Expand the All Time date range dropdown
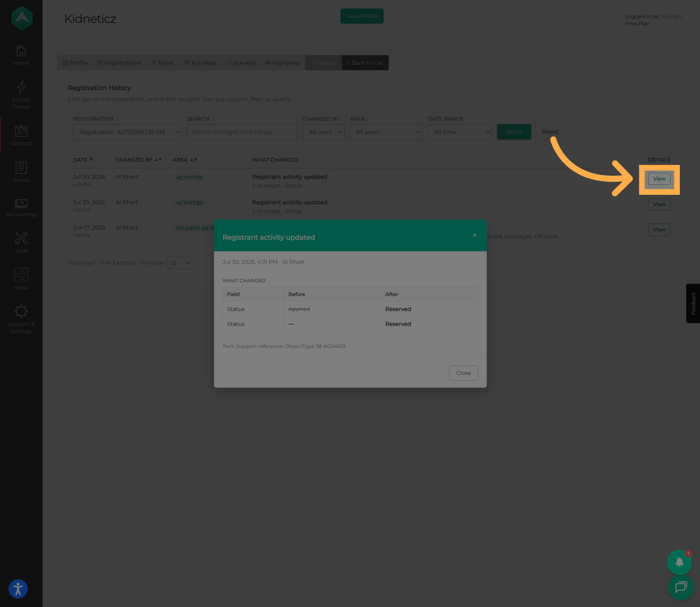This screenshot has height=607, width=700. [x=459, y=132]
